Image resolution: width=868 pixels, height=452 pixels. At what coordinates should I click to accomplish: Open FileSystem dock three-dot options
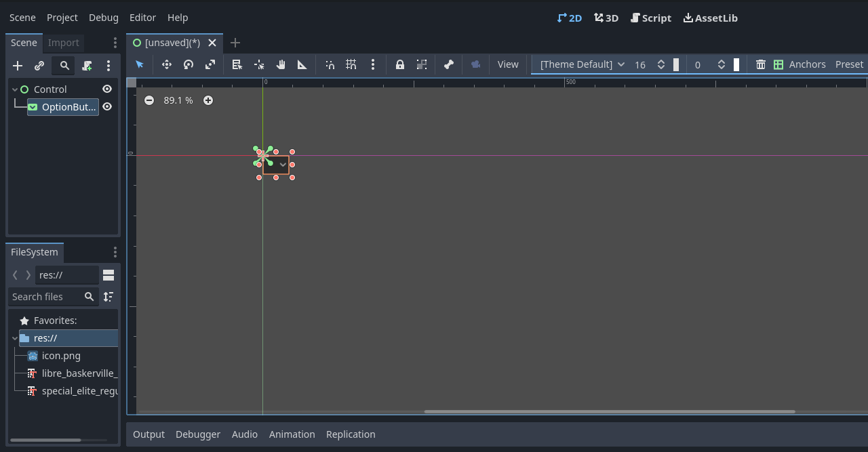click(115, 252)
